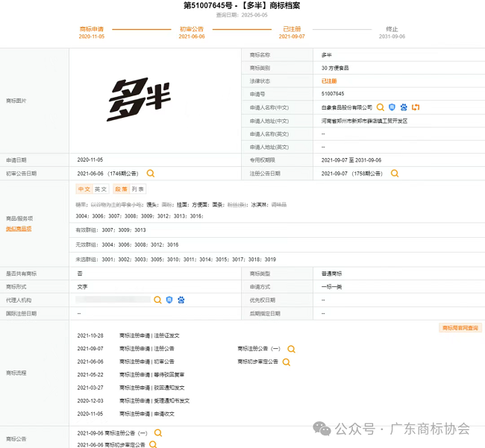Click the Baidu paw icon beside applicant name
This screenshot has width=485, height=448.
pyautogui.click(x=404, y=107)
